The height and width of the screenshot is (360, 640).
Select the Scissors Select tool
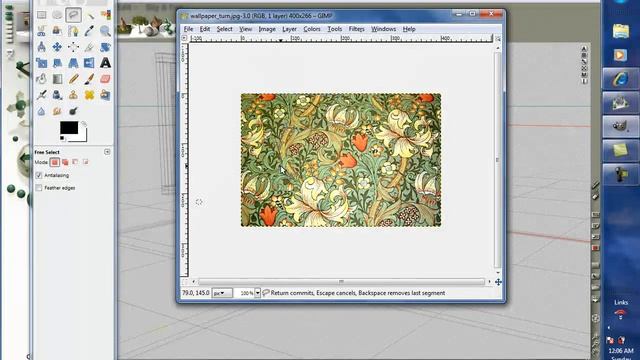click(x=41, y=31)
